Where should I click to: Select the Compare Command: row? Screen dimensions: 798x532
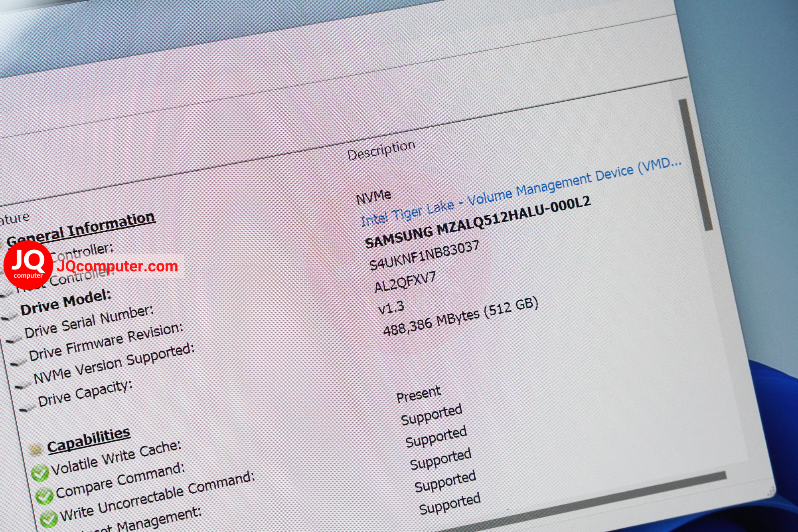[120, 481]
